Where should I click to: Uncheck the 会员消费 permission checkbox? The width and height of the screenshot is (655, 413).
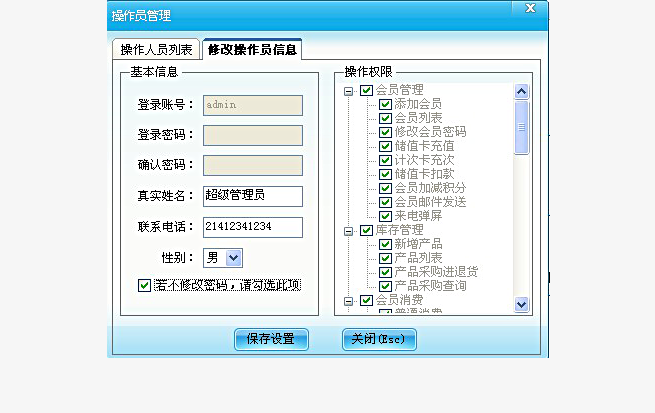click(x=366, y=300)
